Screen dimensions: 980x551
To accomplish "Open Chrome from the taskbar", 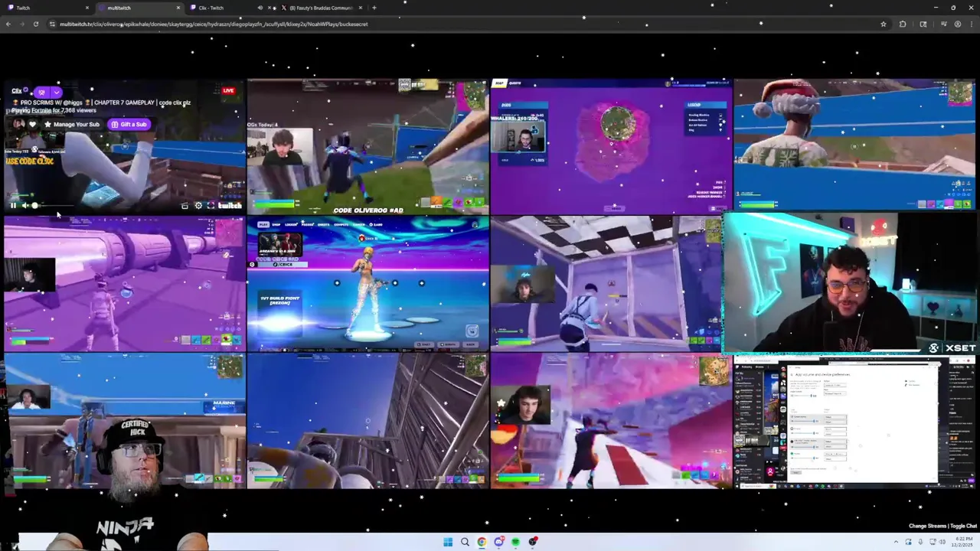I will [482, 542].
